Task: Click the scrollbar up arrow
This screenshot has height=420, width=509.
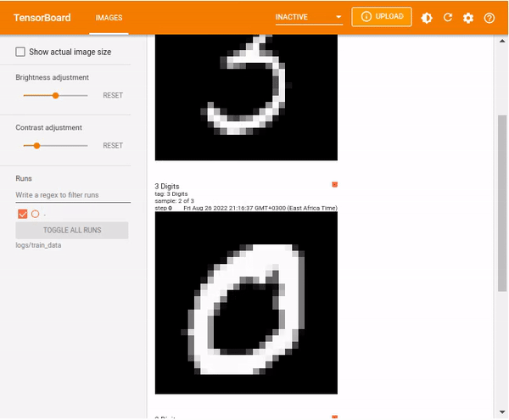Action: pyautogui.click(x=502, y=41)
